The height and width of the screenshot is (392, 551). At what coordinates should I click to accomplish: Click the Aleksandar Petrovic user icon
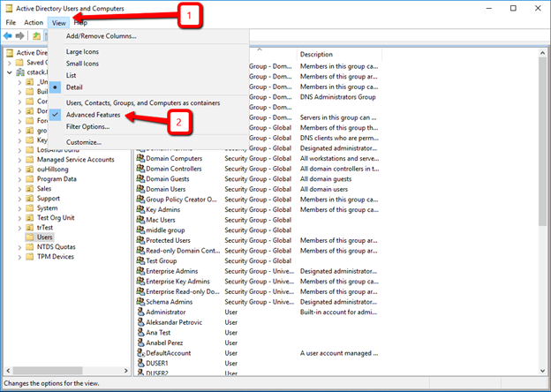tap(140, 321)
